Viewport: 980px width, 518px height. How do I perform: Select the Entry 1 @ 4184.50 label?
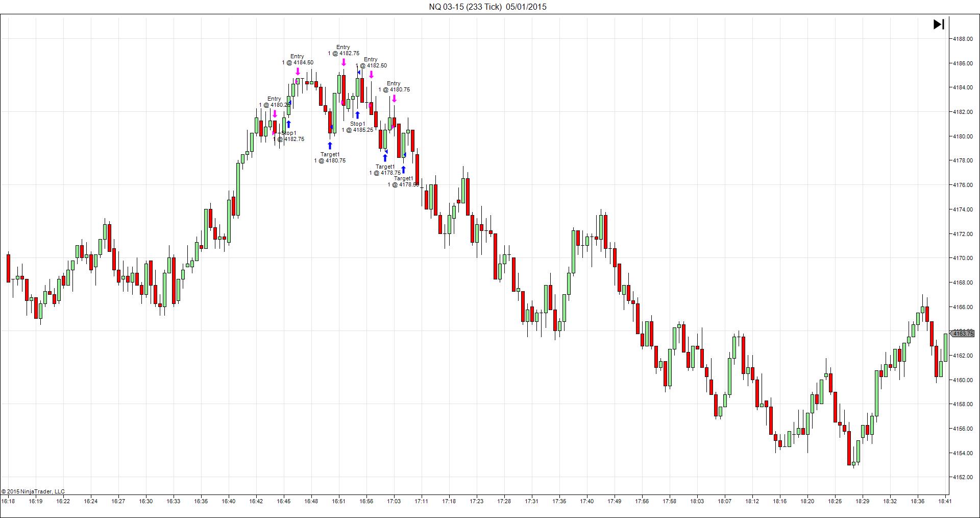click(298, 60)
